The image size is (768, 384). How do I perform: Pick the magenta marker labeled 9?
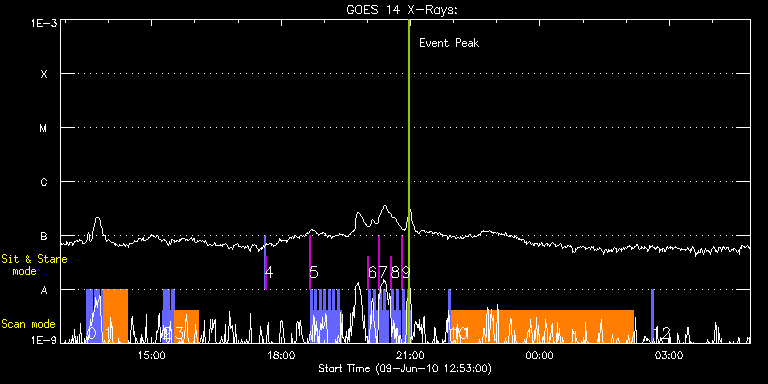click(402, 262)
